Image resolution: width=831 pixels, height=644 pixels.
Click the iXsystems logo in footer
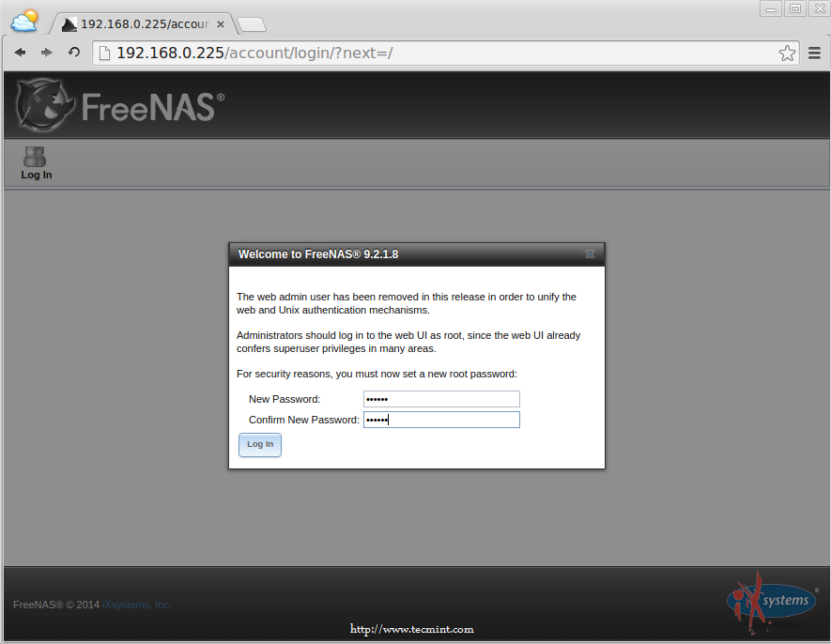pos(772,603)
